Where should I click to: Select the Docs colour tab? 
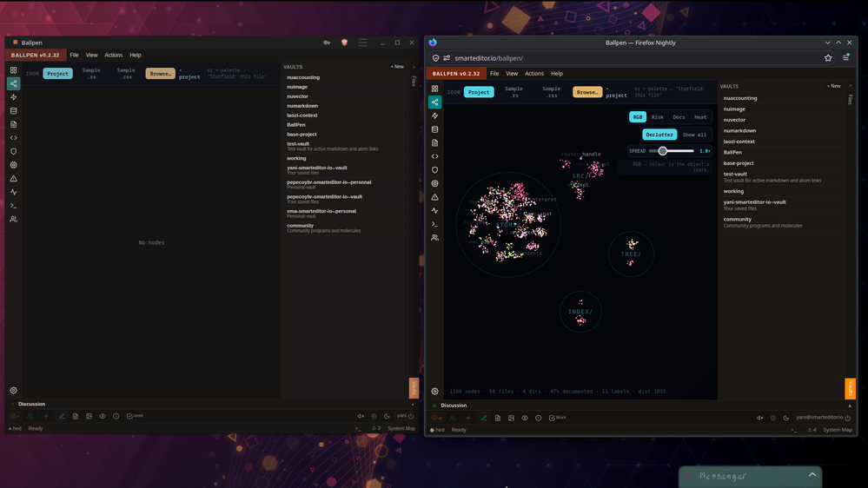point(679,116)
